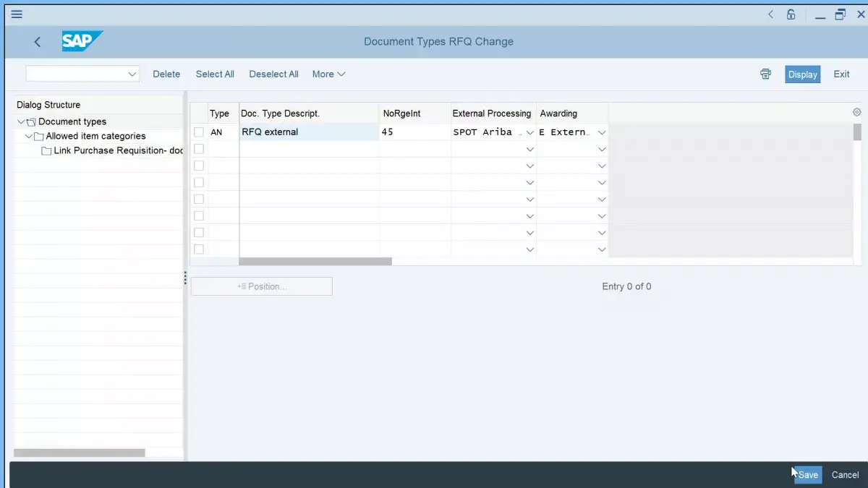Select Document types in the dialog structure

[72, 121]
